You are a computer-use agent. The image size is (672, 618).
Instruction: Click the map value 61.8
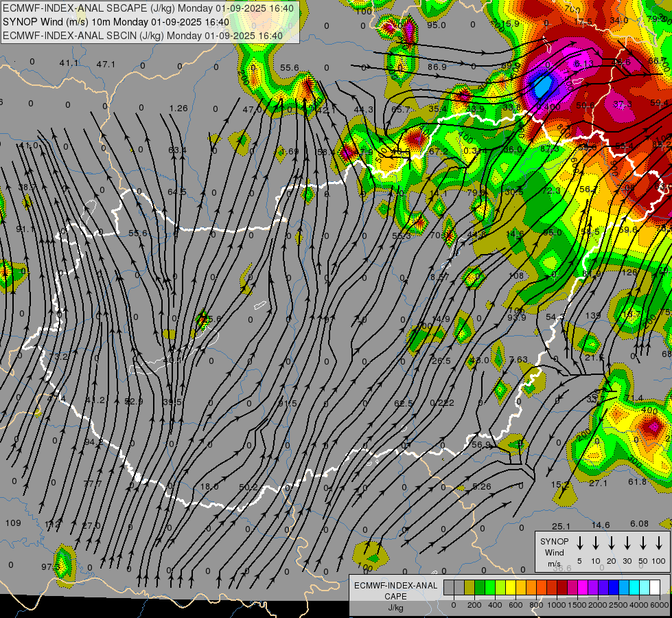[637, 482]
